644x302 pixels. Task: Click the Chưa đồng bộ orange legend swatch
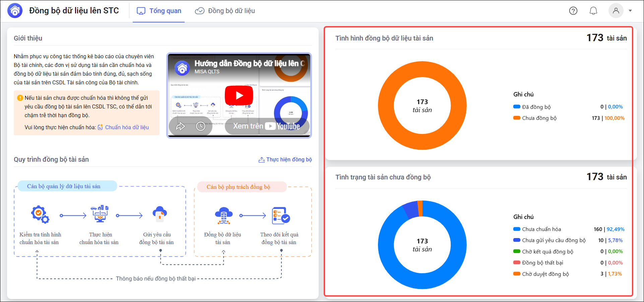517,118
